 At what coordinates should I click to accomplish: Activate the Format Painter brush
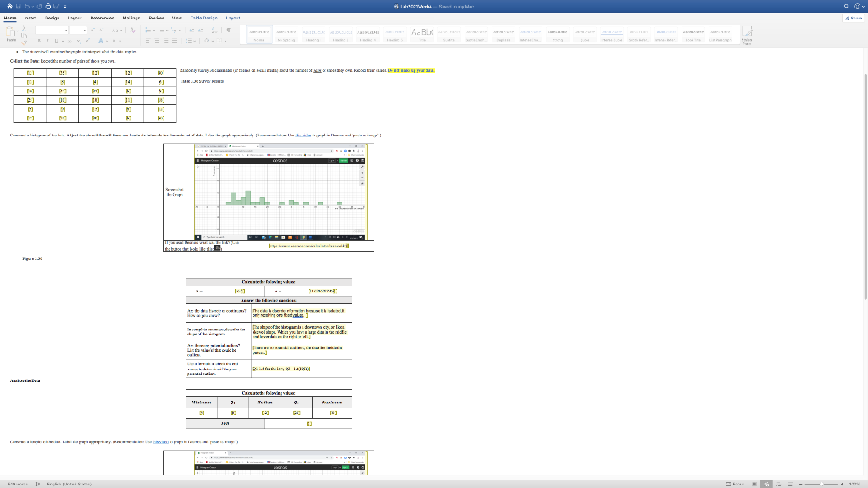[x=24, y=42]
